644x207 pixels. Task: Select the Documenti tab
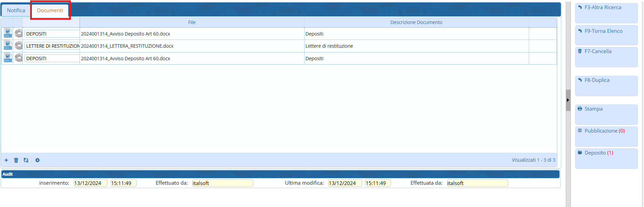[50, 10]
